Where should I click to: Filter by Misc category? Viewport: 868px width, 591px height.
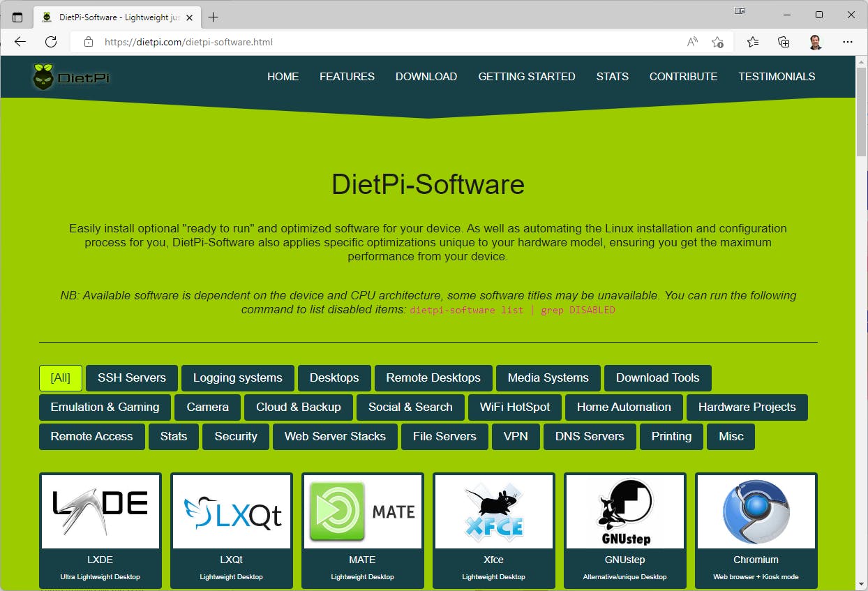(731, 437)
